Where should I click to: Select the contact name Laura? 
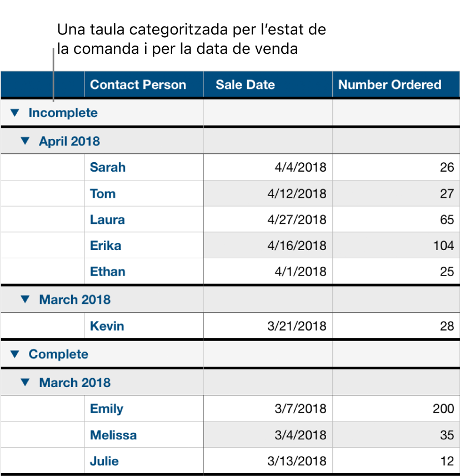107,219
